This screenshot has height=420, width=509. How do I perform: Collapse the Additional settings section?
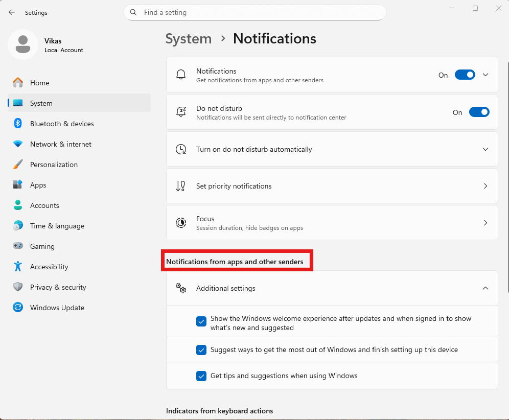[485, 288]
